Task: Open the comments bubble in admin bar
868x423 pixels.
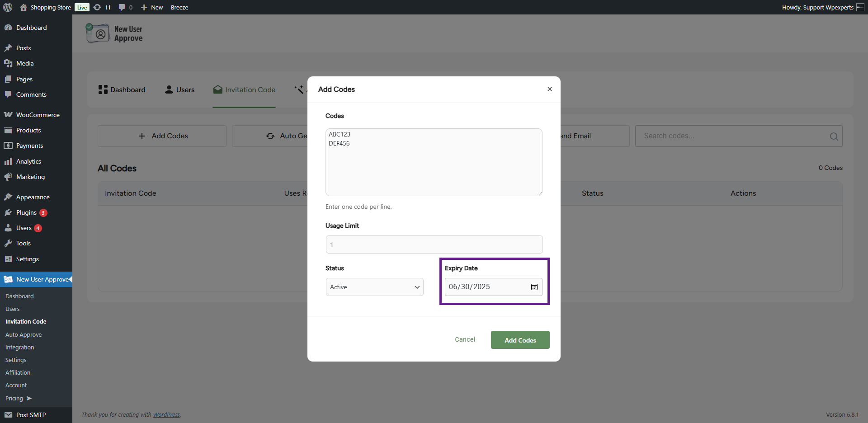Action: click(x=125, y=7)
